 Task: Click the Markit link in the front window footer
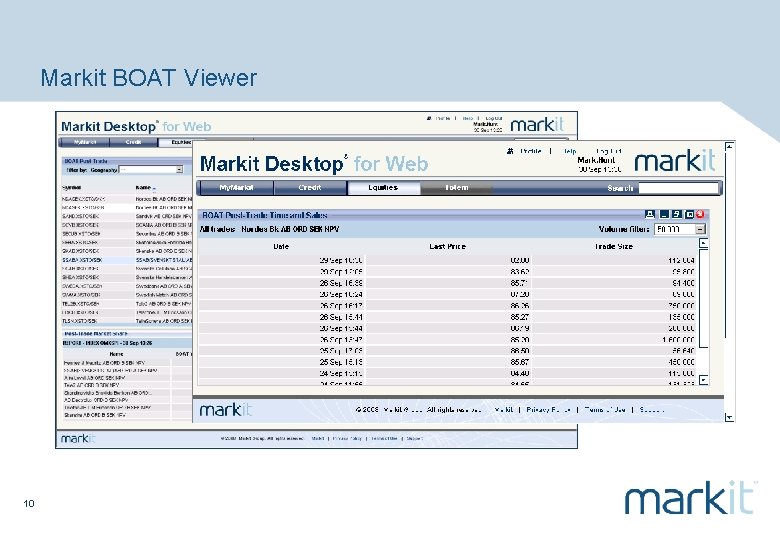504,410
